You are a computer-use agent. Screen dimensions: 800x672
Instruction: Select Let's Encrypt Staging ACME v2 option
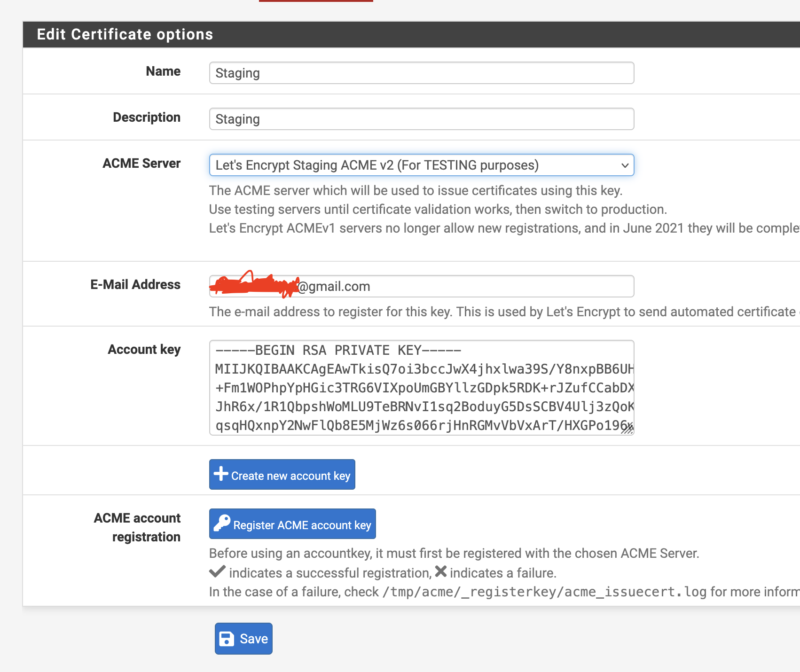coord(377,165)
